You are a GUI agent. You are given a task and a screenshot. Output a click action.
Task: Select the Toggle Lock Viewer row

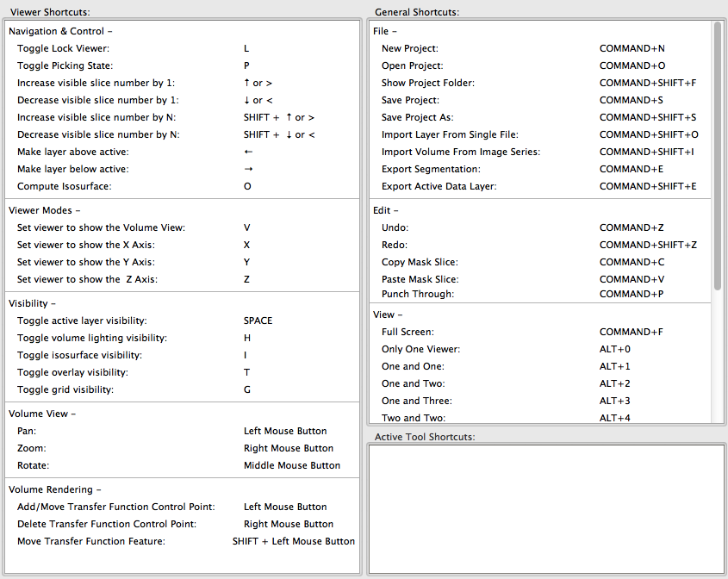coord(182,48)
